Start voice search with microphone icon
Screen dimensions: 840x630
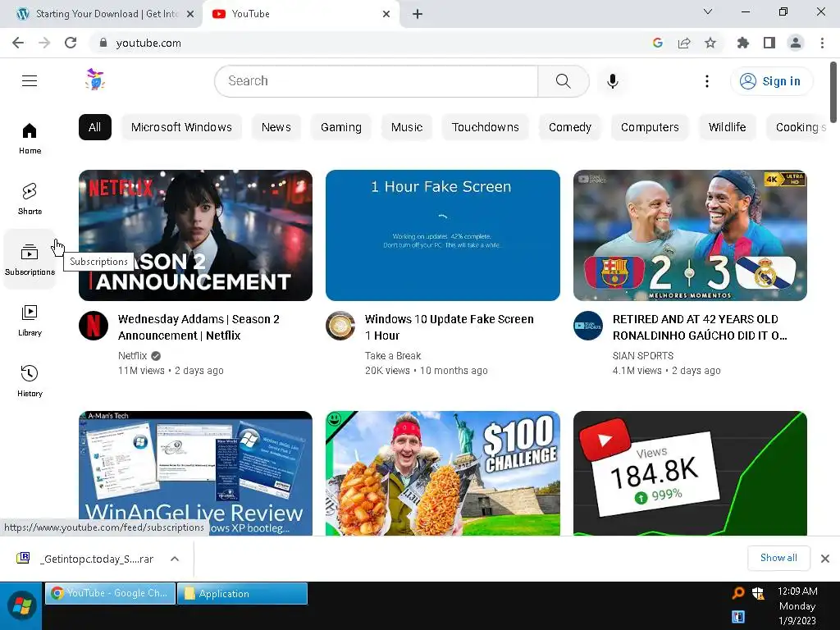point(613,81)
